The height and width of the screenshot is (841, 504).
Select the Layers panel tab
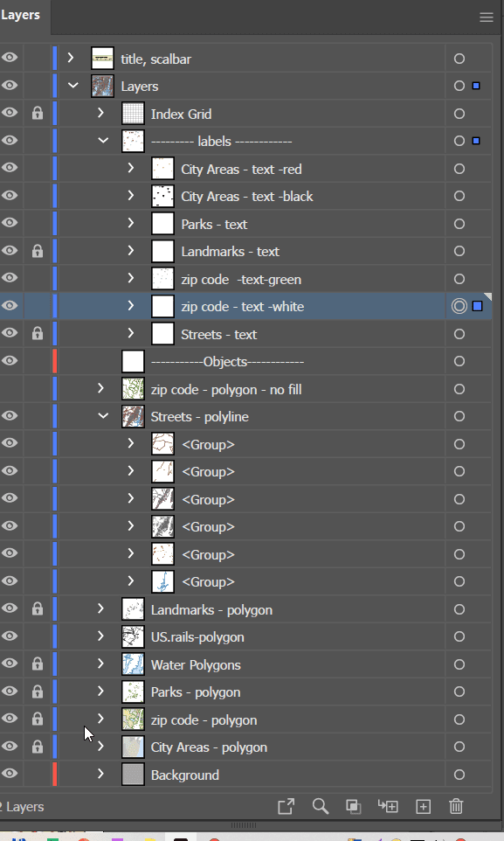click(x=22, y=15)
